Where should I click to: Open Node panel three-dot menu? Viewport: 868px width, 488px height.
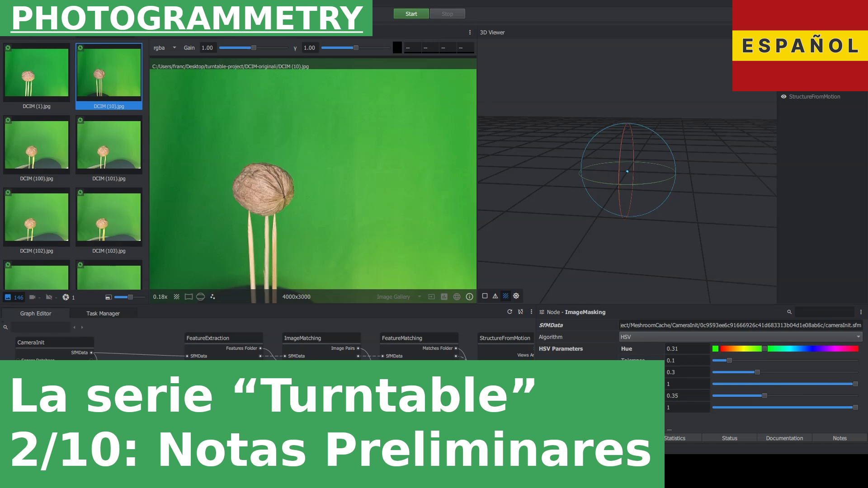coord(861,312)
